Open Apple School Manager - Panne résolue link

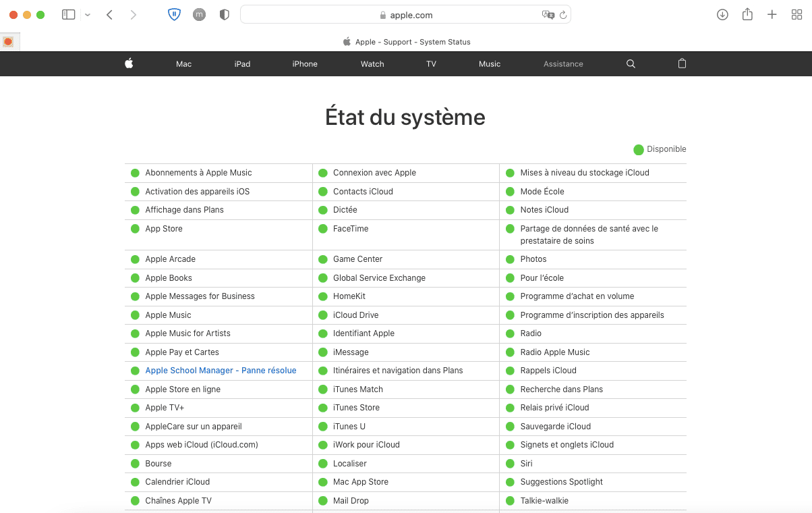coord(221,371)
